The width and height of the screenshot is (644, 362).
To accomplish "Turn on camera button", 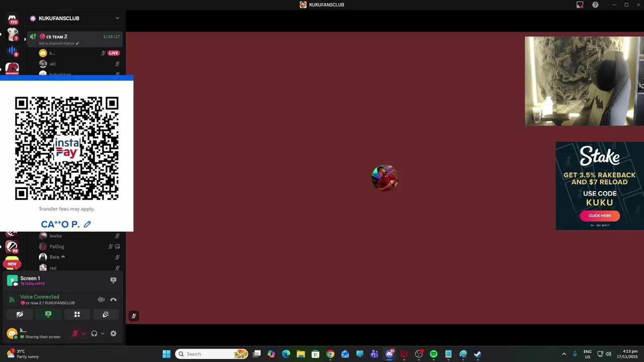I will (20, 314).
